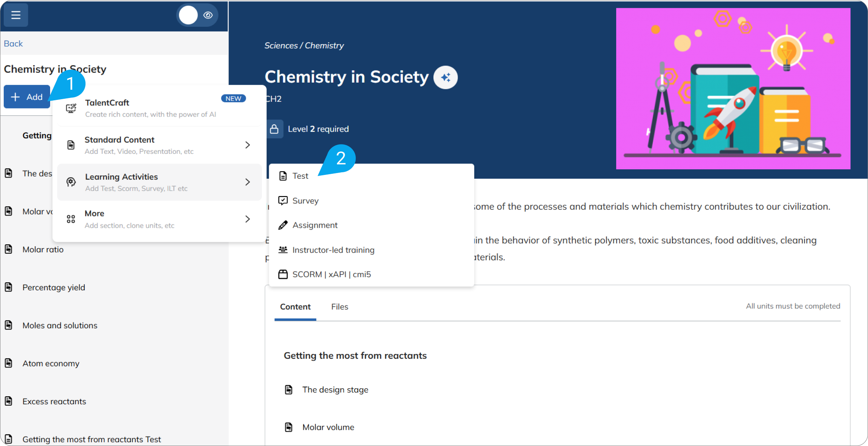The image size is (868, 446).
Task: Open the hamburger menu icon
Action: point(16,15)
